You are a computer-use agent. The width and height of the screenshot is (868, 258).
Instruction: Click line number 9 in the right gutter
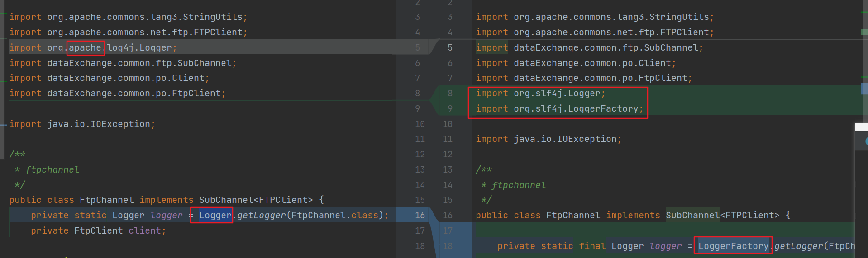click(x=450, y=108)
